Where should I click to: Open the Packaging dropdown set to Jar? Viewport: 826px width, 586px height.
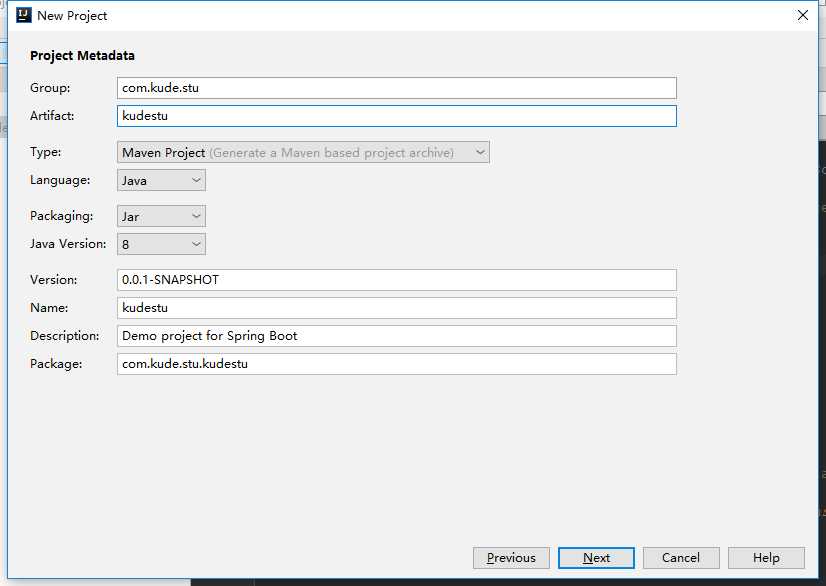(162, 216)
